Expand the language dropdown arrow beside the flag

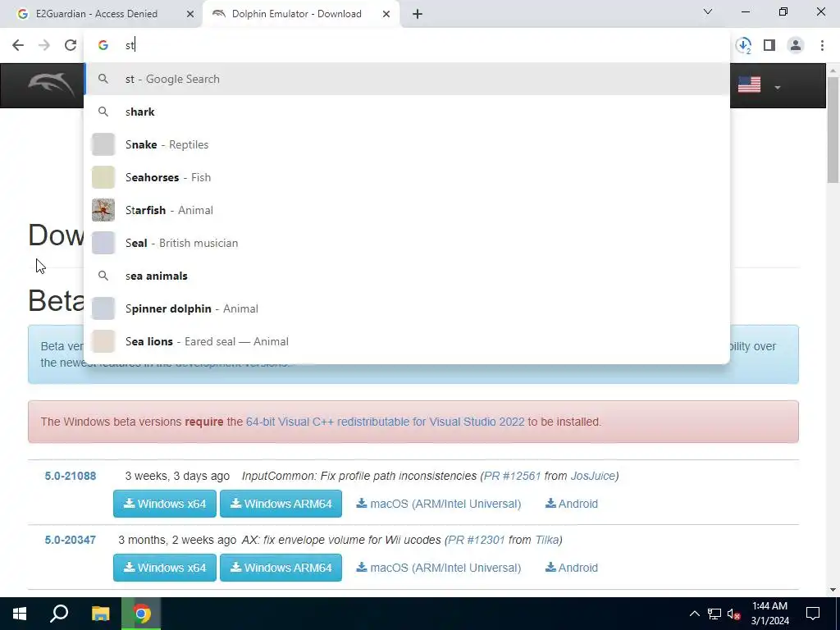click(x=778, y=87)
